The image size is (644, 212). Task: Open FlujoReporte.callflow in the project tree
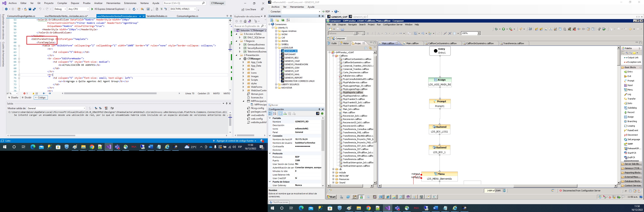tap(353, 93)
